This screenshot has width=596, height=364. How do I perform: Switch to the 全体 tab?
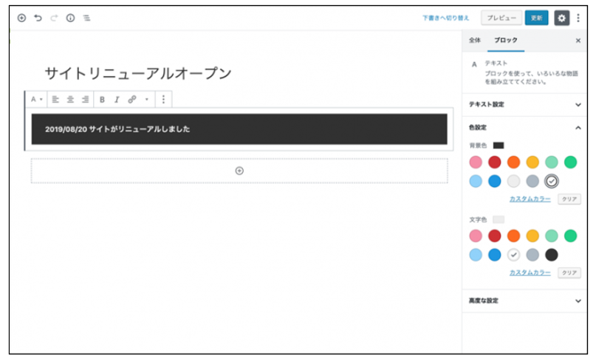click(475, 41)
